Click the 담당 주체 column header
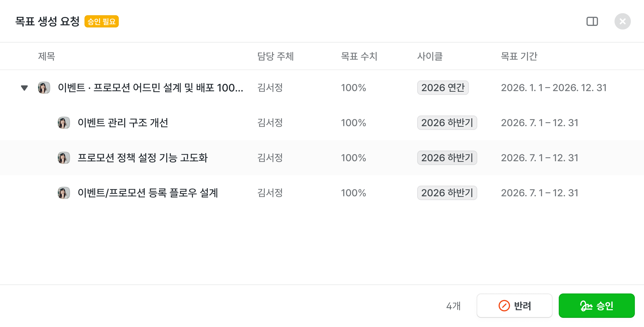Screen dimensions: 644x327 [275, 56]
